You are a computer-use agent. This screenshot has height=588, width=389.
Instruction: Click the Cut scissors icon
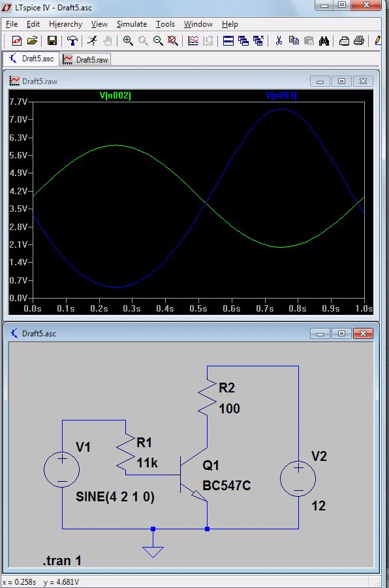pyautogui.click(x=279, y=40)
